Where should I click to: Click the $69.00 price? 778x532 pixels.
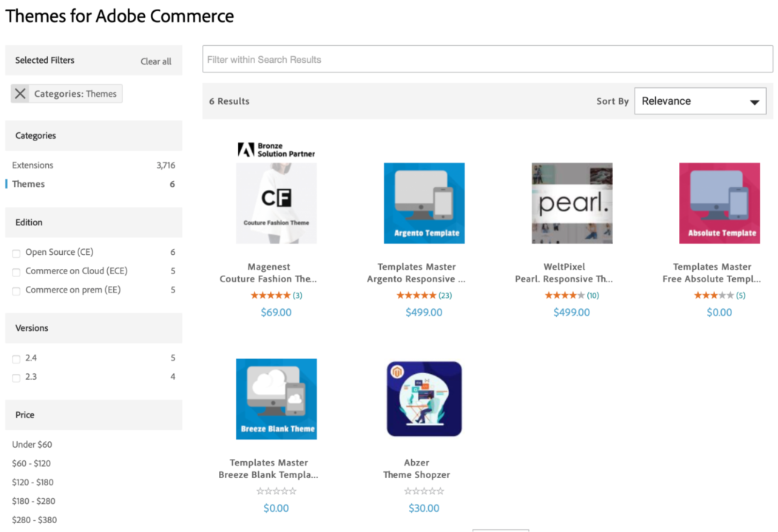pos(277,313)
